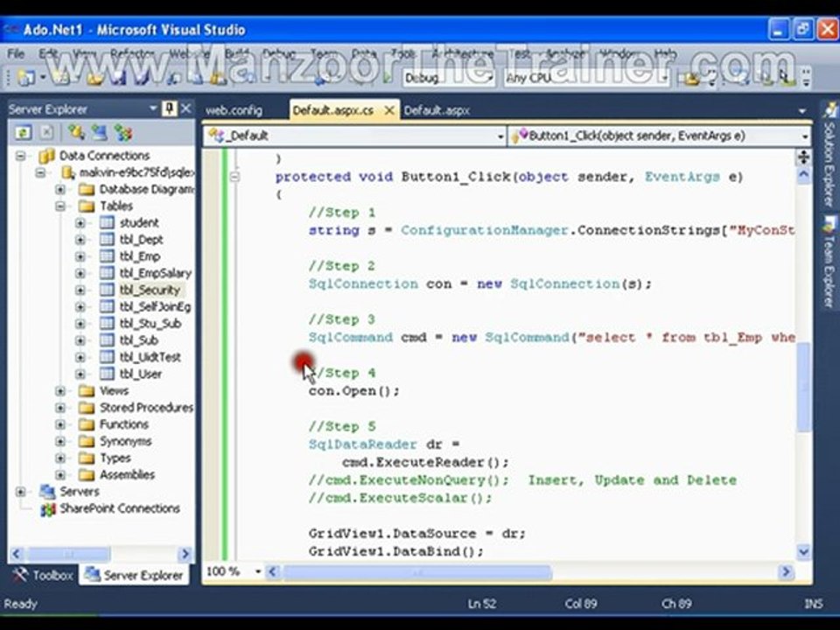Open the toolbar overflow options

806,78
